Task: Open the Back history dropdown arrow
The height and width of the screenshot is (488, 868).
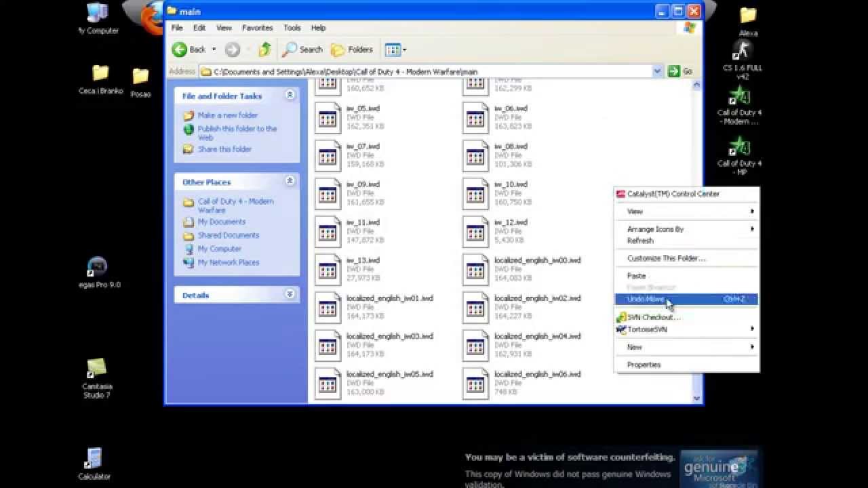Action: (x=214, y=49)
